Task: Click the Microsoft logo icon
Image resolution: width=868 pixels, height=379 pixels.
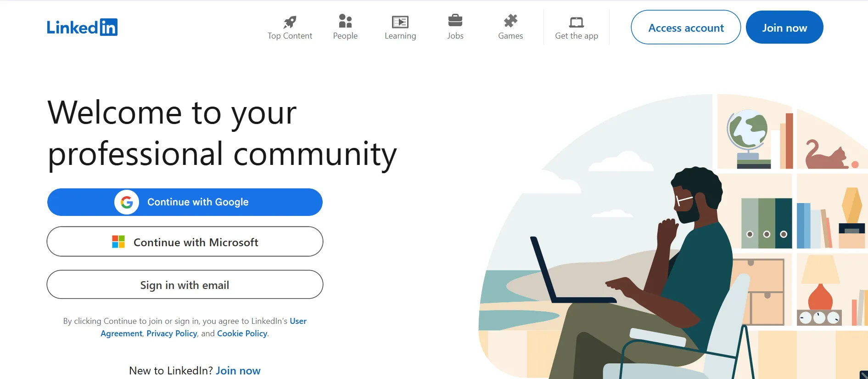Action: click(118, 242)
